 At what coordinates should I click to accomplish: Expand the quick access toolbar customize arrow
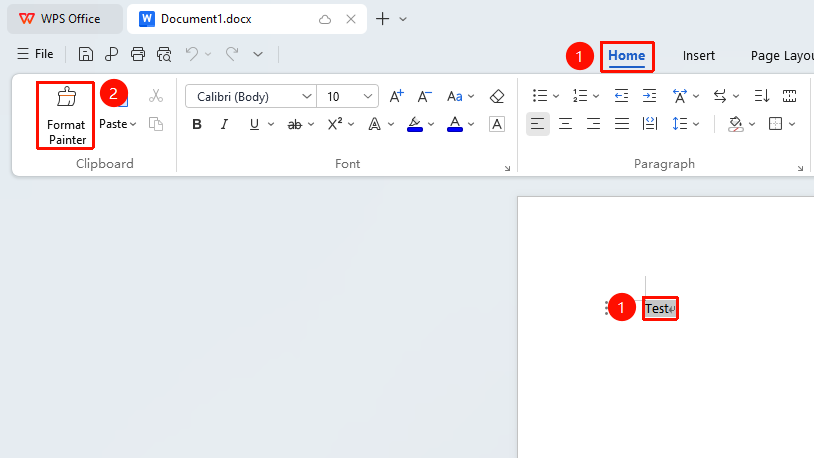click(258, 54)
